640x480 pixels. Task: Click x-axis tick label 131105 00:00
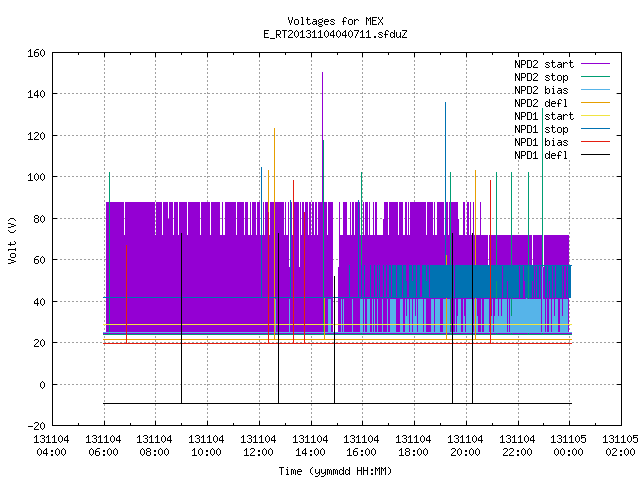569,446
